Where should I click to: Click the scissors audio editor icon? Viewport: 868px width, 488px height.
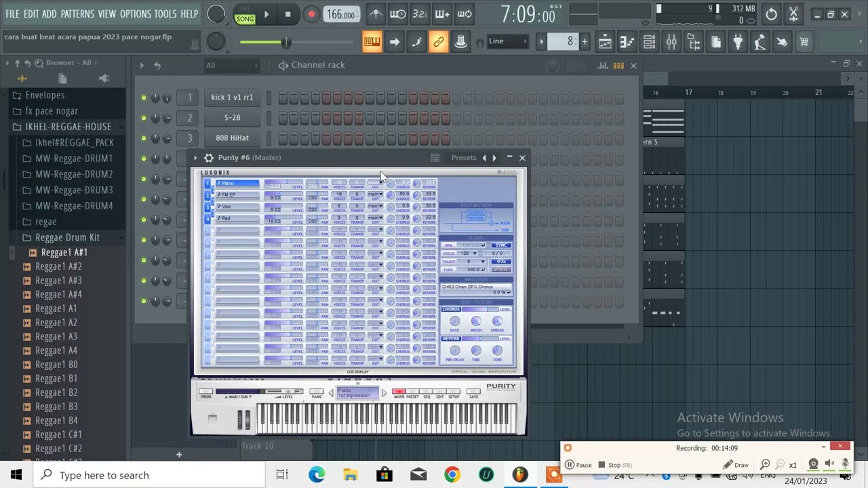793,14
